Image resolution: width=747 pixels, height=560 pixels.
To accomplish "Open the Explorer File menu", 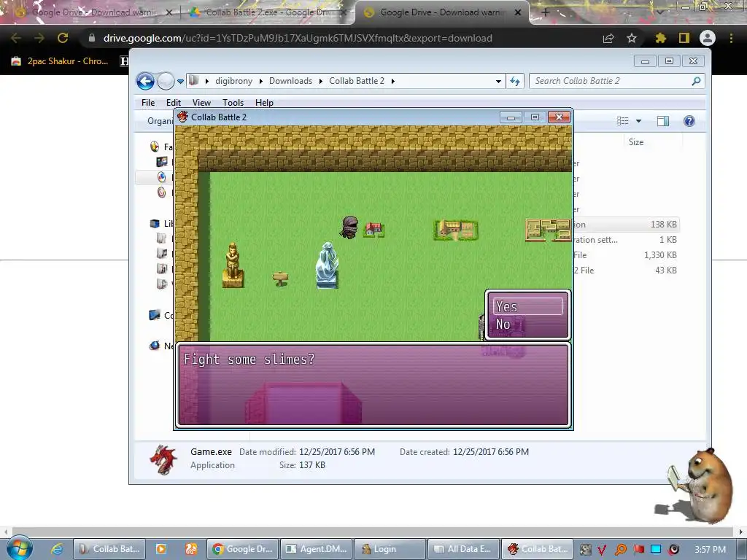I will [148, 102].
